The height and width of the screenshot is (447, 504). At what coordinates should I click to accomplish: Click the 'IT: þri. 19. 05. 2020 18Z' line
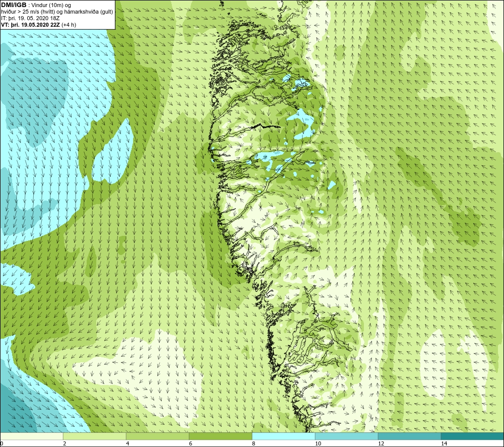(x=30, y=18)
